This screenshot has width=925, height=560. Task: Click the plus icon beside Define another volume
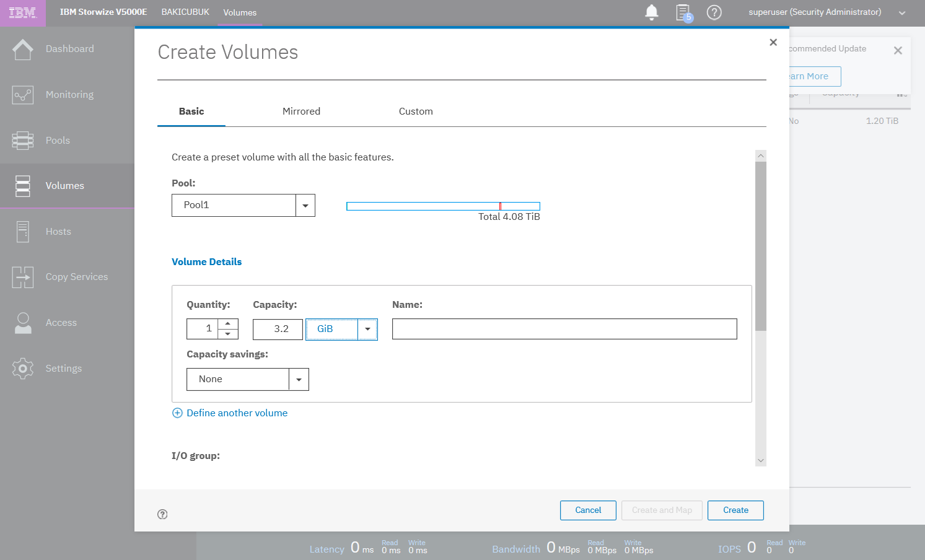coord(177,413)
